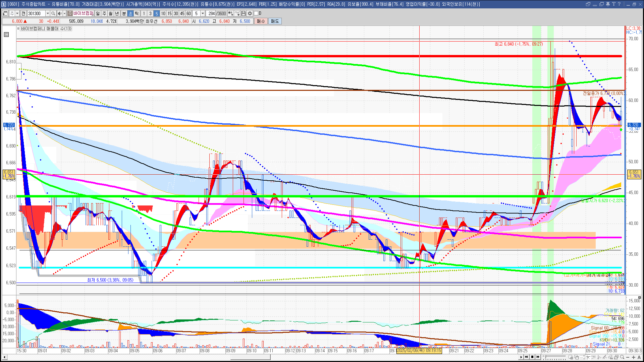This screenshot has height=362, width=644.
Task: Expand the interval value 5 dropdown arrow
Action: click(203, 13)
